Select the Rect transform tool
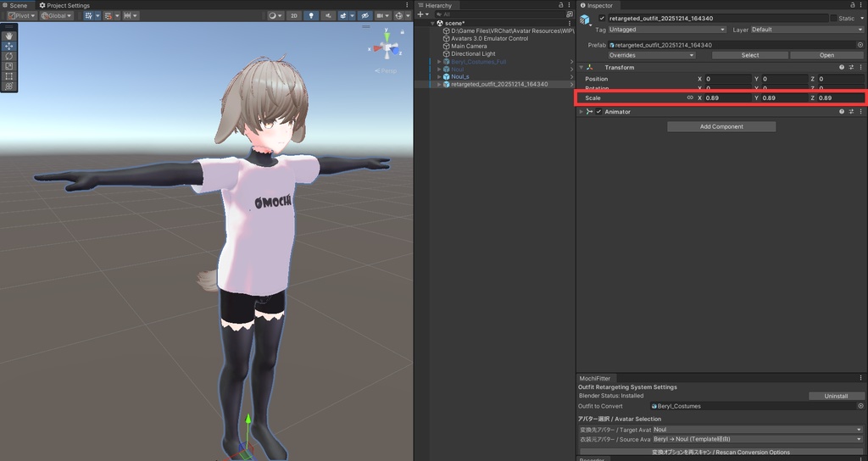The height and width of the screenshot is (461, 868). tap(8, 75)
